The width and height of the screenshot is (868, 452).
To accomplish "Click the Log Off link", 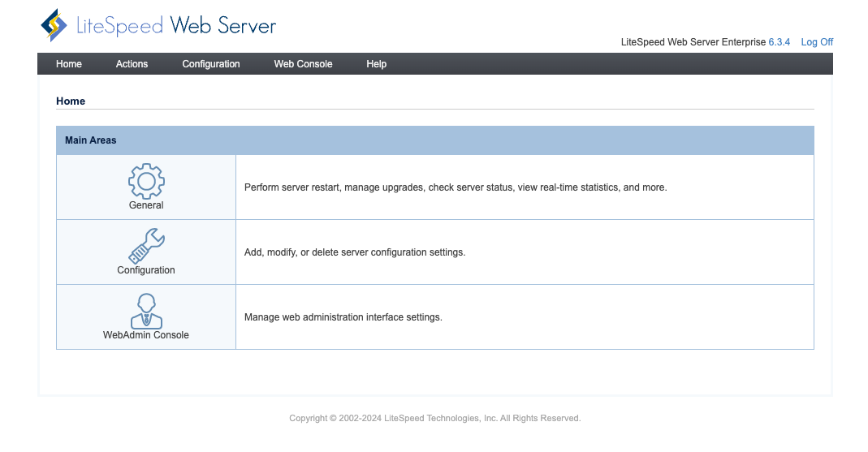I will [x=817, y=42].
